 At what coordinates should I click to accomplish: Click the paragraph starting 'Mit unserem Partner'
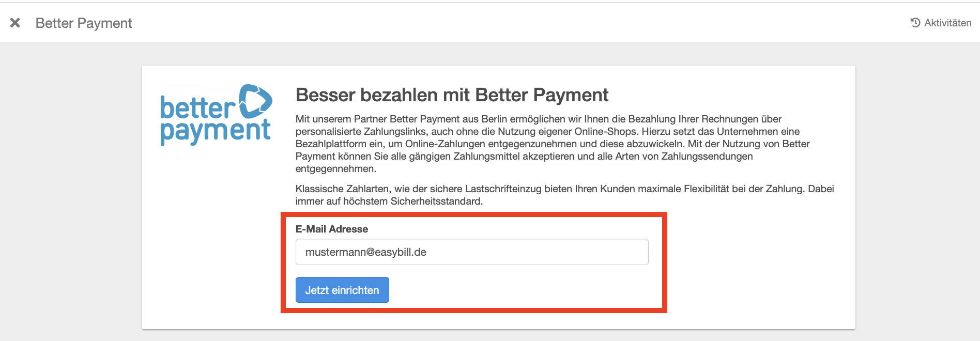pyautogui.click(x=553, y=144)
